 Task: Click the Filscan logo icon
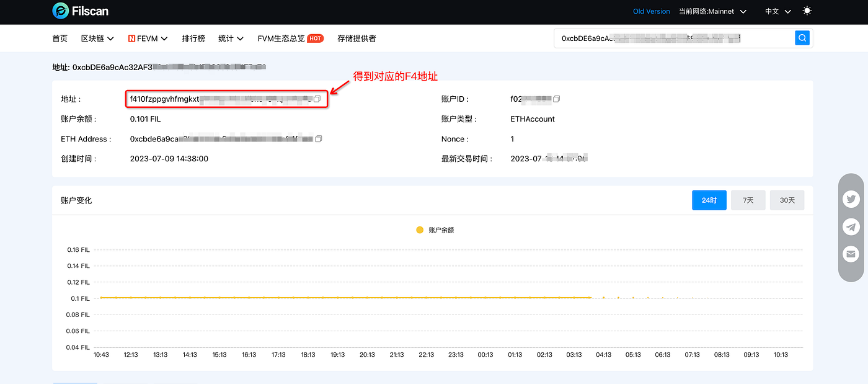61,11
